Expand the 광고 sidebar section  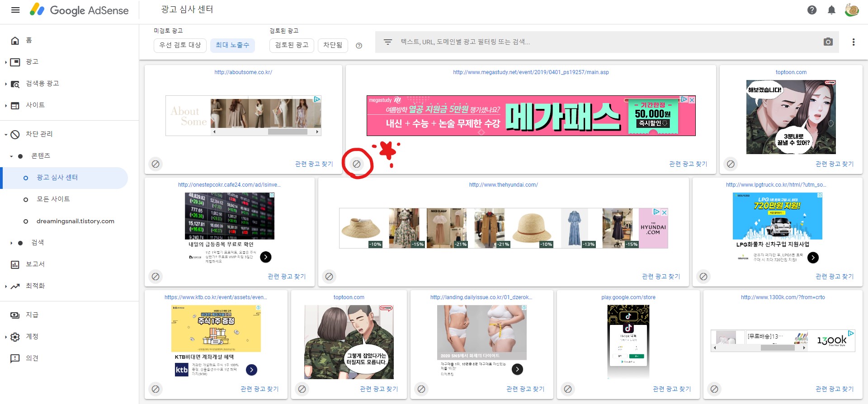(5, 62)
